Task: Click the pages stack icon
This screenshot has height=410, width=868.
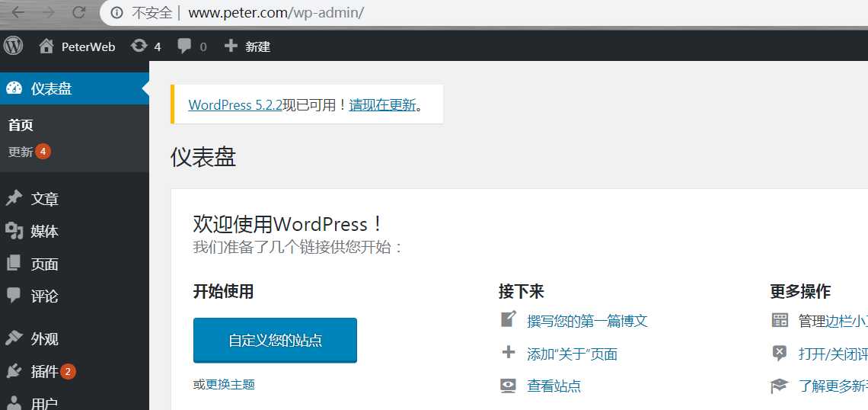Action: 14,263
